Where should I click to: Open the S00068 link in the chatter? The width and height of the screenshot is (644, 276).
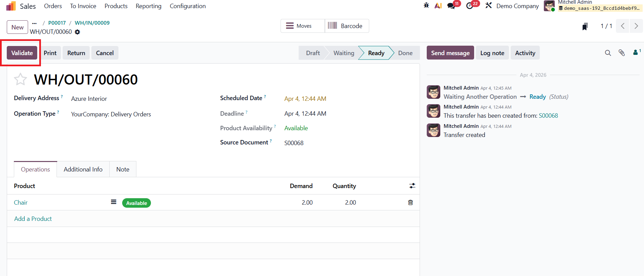548,116
